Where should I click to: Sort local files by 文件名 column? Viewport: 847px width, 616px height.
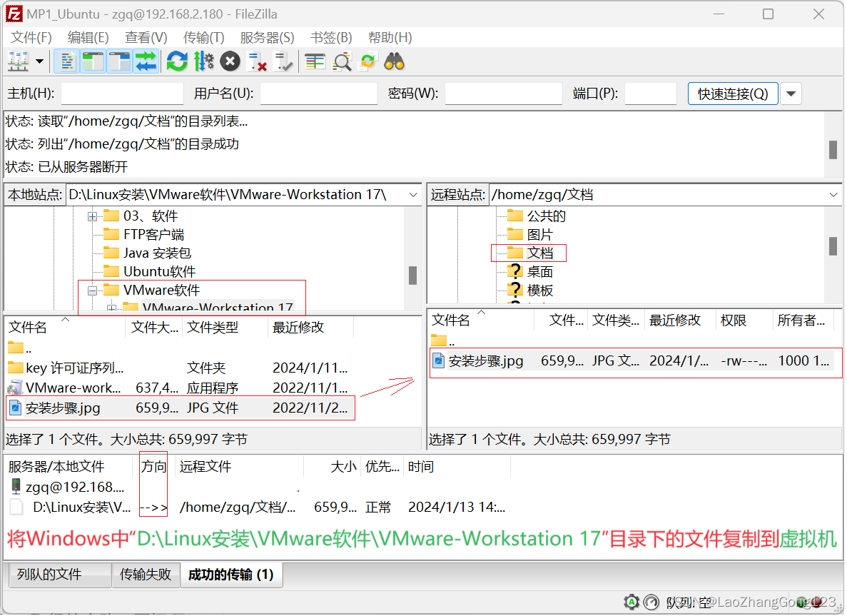point(66,327)
